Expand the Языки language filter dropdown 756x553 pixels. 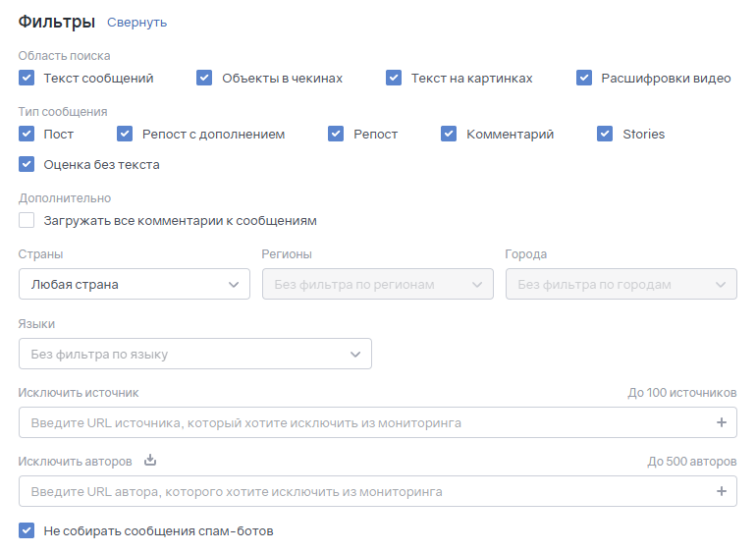tap(195, 354)
